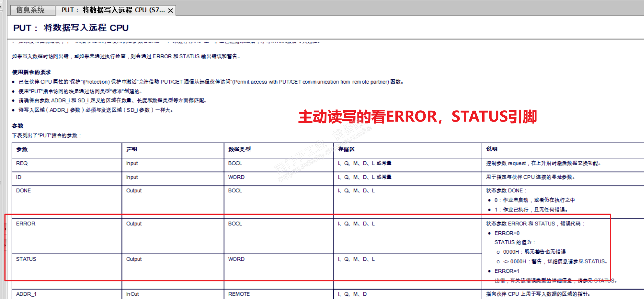Click the STATUS parameter cell
This screenshot has width=644, height=299.
coord(26,259)
